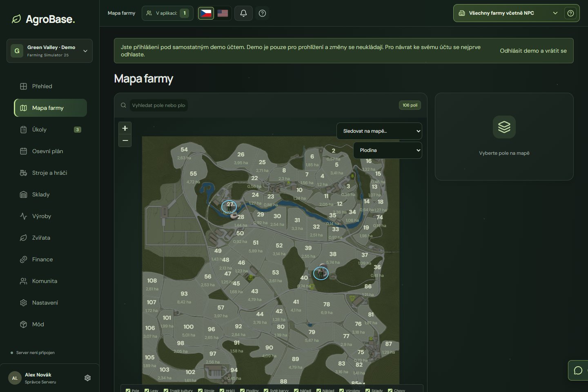Click Odhlásit demo a vrátit se
The height and width of the screenshot is (392, 588).
pos(533,51)
